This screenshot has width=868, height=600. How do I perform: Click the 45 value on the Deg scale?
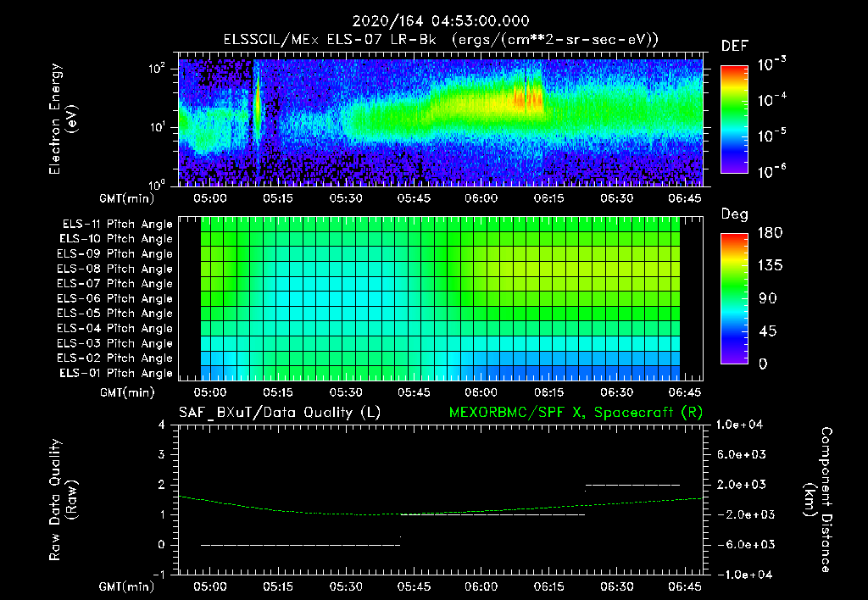click(x=768, y=331)
